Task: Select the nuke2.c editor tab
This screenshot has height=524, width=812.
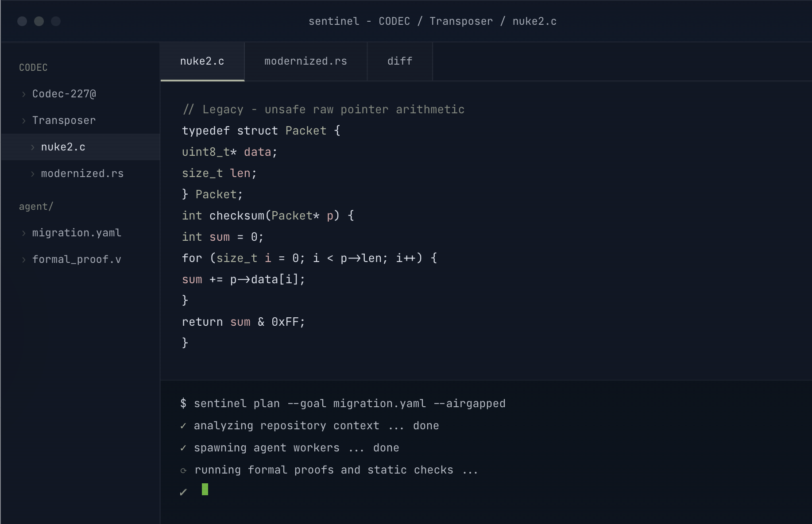Action: point(202,62)
